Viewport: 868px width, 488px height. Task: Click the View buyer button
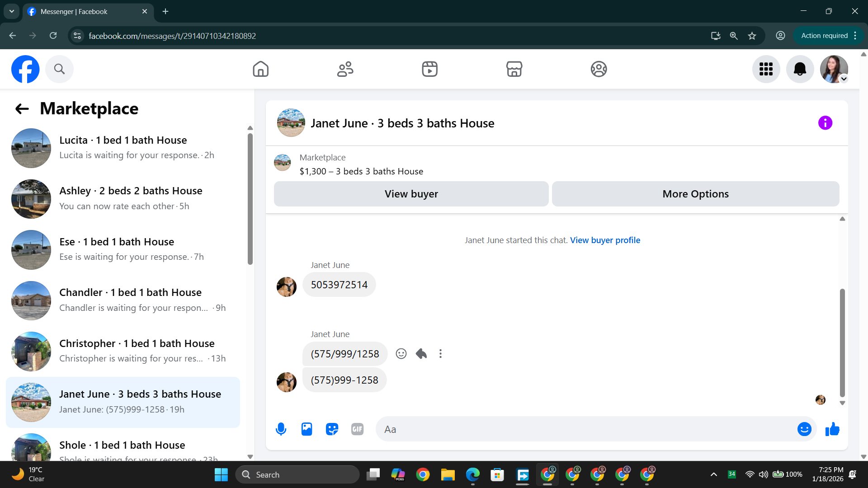(411, 194)
